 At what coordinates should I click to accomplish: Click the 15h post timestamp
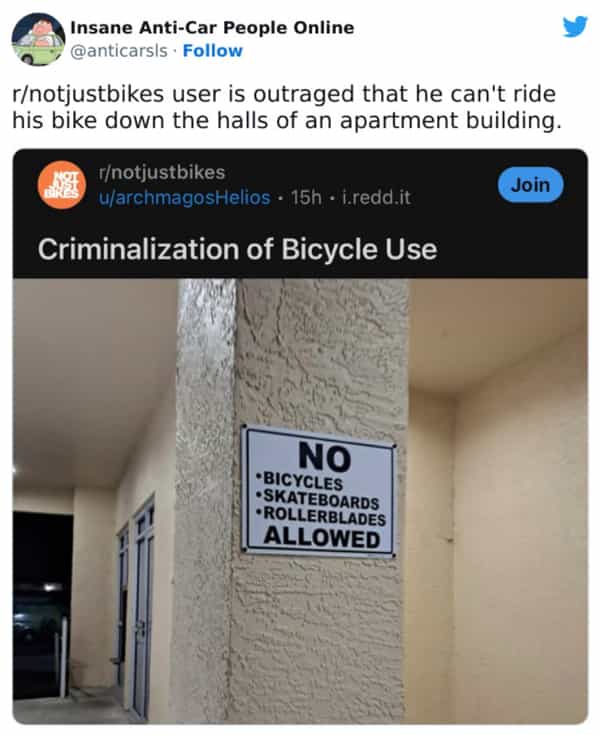pos(306,197)
